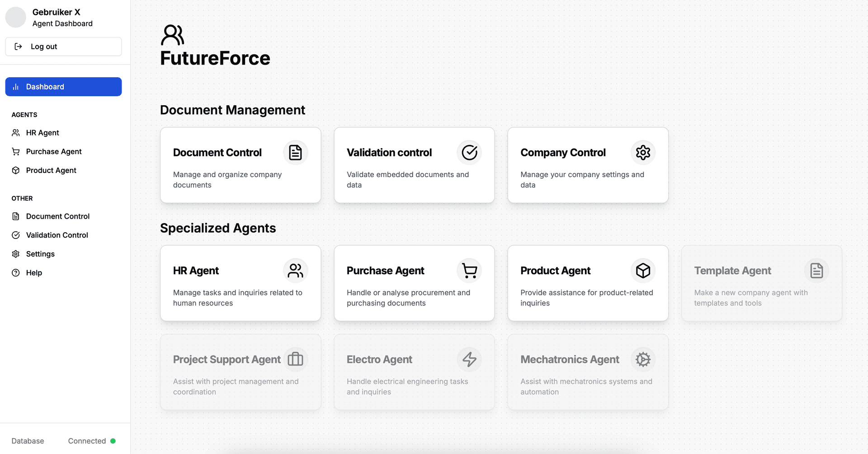The width and height of the screenshot is (868, 454).
Task: Select HR Agent in the sidebar
Action: pos(42,133)
